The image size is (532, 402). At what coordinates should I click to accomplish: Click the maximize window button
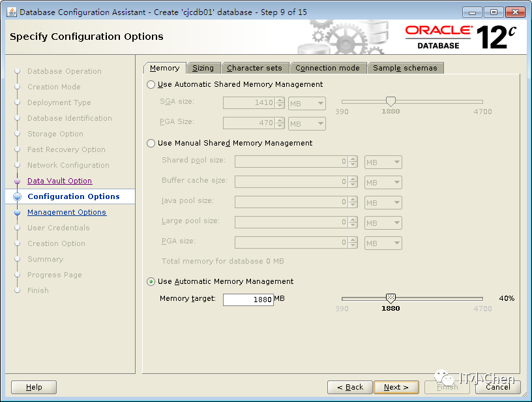pos(494,12)
